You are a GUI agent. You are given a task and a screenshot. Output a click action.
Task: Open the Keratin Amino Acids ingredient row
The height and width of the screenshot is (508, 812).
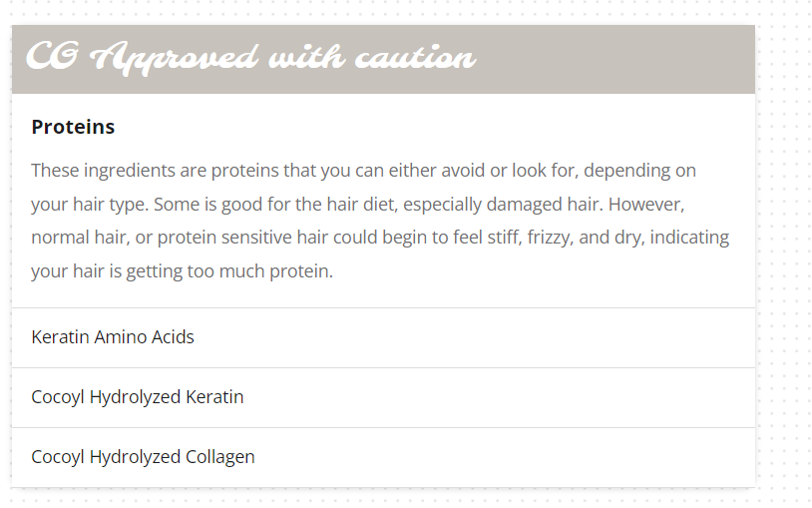pos(383,338)
